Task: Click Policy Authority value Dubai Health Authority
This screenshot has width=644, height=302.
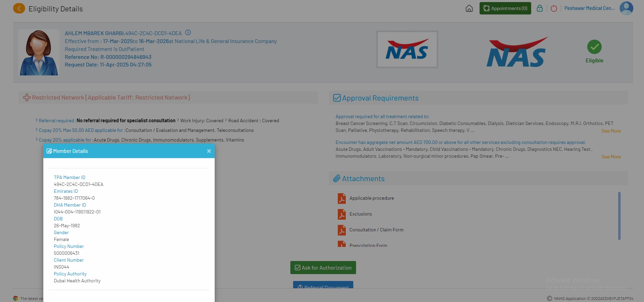Action: coord(77,281)
